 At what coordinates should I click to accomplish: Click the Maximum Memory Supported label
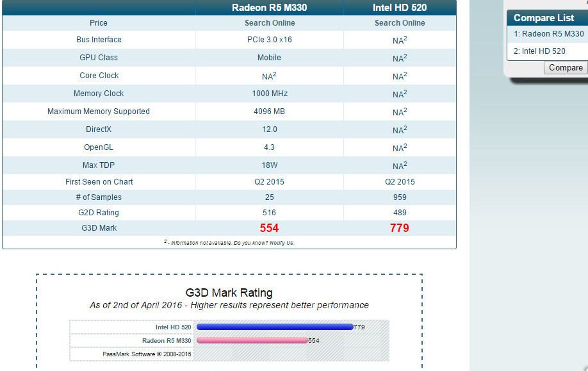coord(98,111)
